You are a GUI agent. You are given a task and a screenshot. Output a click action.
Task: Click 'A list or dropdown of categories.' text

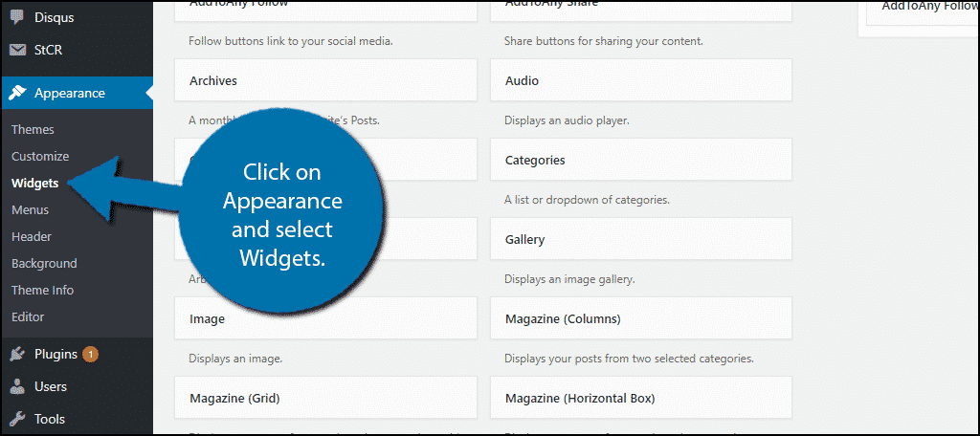587,201
